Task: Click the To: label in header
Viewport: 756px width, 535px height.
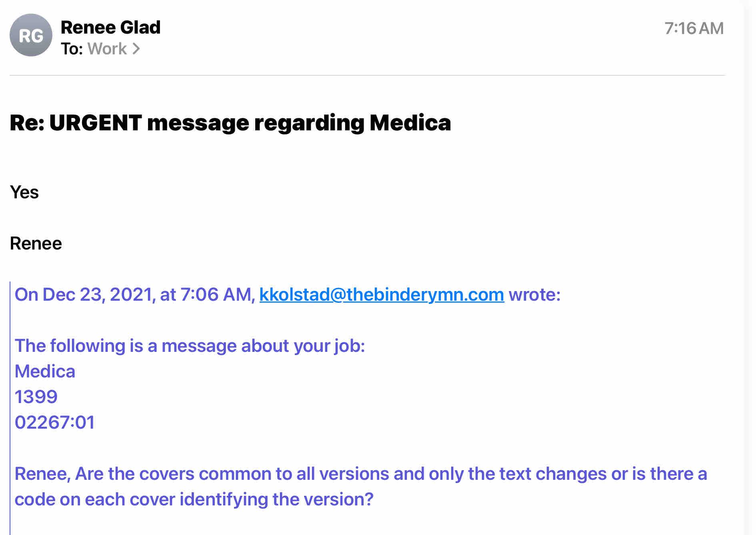Action: pyautogui.click(x=72, y=49)
